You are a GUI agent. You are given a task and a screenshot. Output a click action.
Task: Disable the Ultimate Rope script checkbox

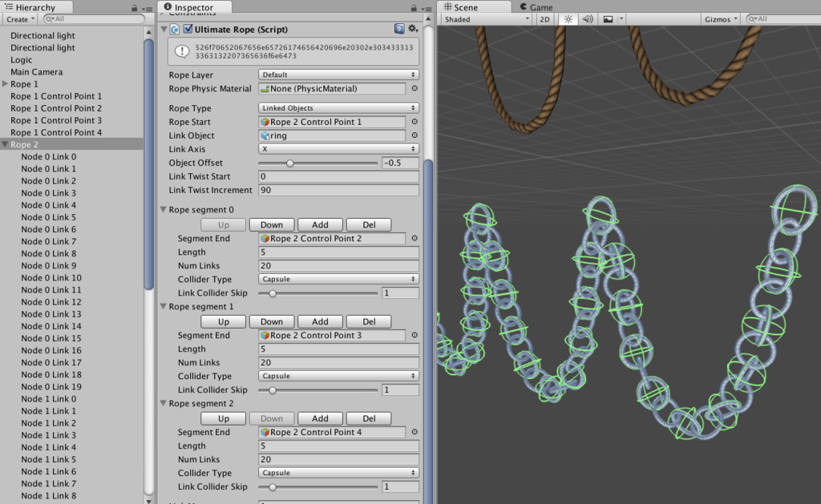click(188, 29)
